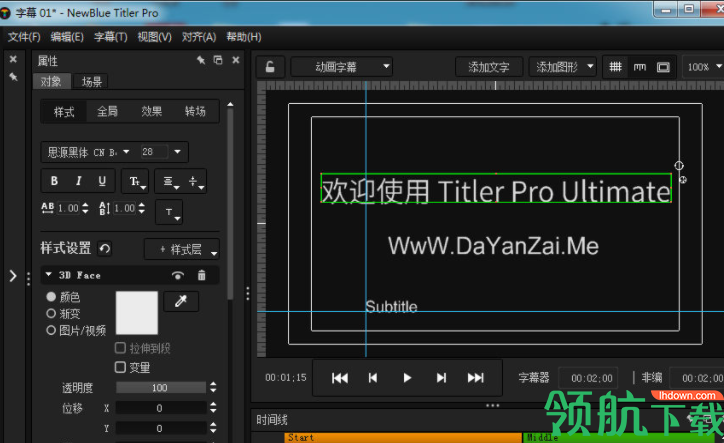Delete the 3D Face style layer
This screenshot has height=443, width=724.
pyautogui.click(x=201, y=275)
